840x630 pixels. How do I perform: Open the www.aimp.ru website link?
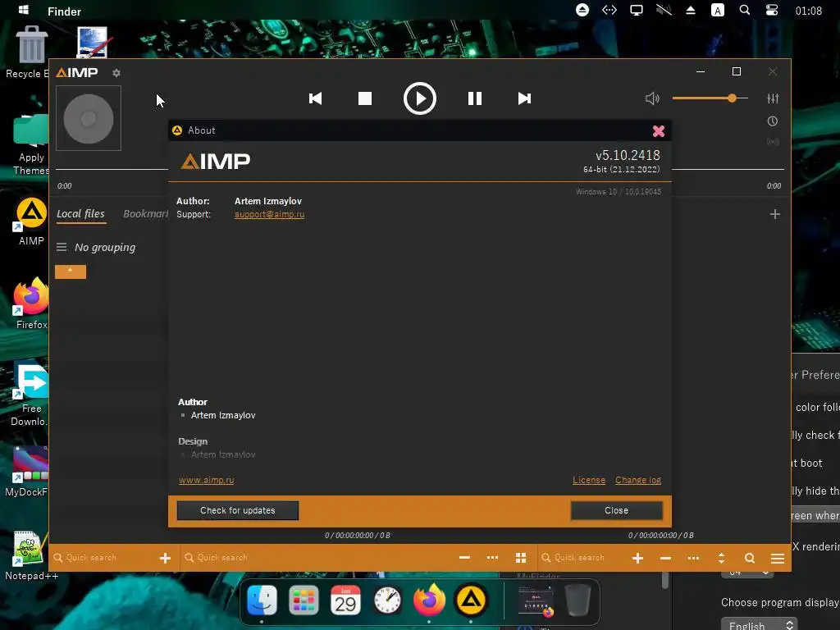point(206,480)
